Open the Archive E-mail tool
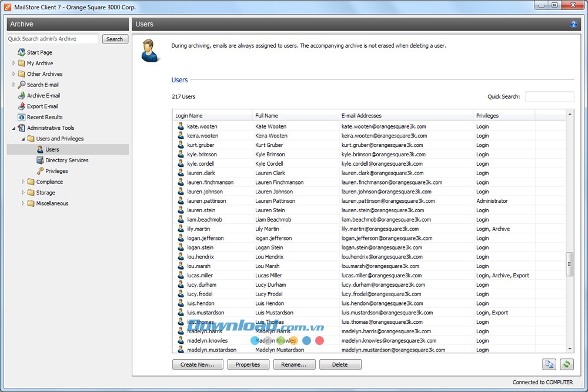The width and height of the screenshot is (588, 392). pos(45,95)
